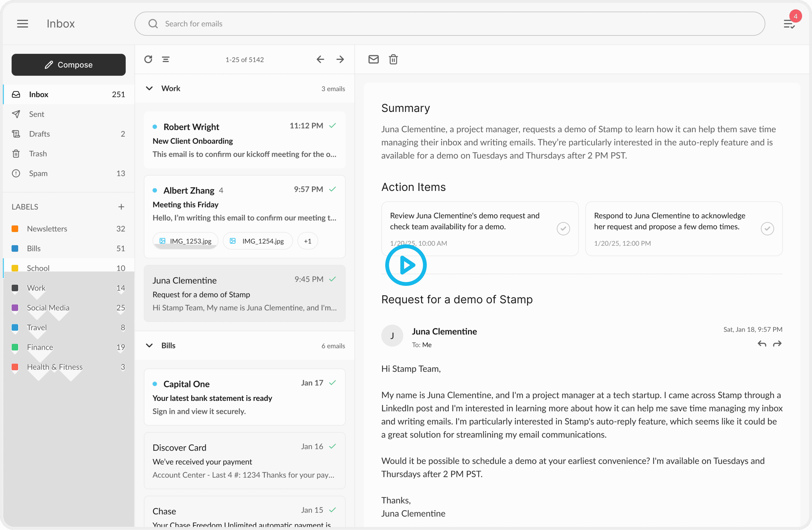This screenshot has width=812, height=530.
Task: Open Albert Zhang's Meeting this Friday email
Action: 245,217
